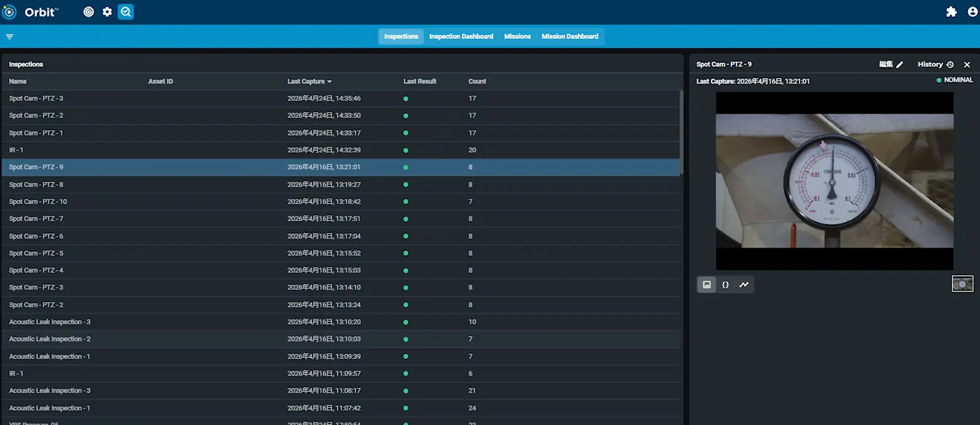Viewport: 980px width, 425px height.
Task: Select Acoustic Leak Inspection - 3 from 11:08:17
Action: (x=341, y=390)
